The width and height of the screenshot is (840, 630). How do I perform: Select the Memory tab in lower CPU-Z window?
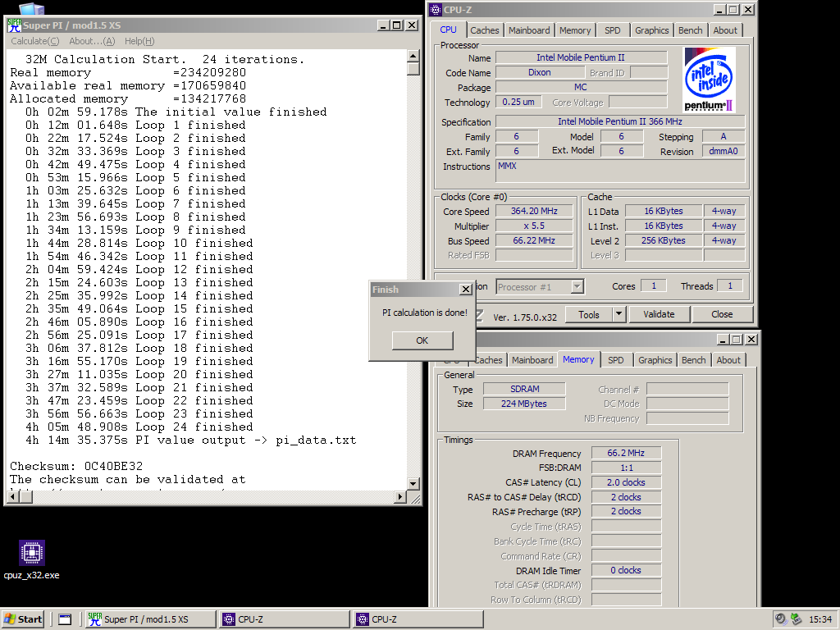[578, 359]
